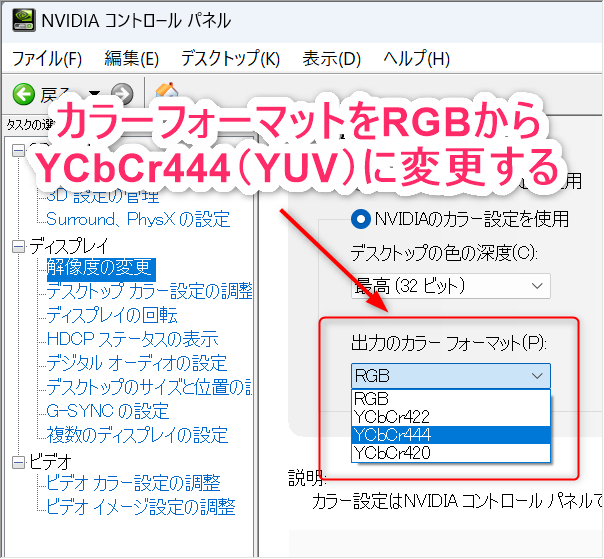Click the ビデオ category label

[x=50, y=462]
